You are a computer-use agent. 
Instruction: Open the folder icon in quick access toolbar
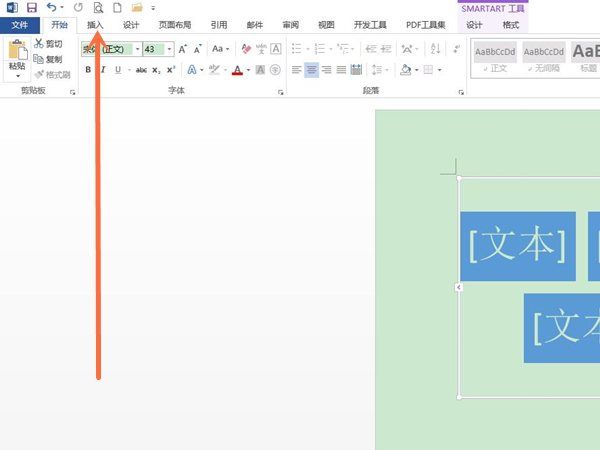coord(136,7)
